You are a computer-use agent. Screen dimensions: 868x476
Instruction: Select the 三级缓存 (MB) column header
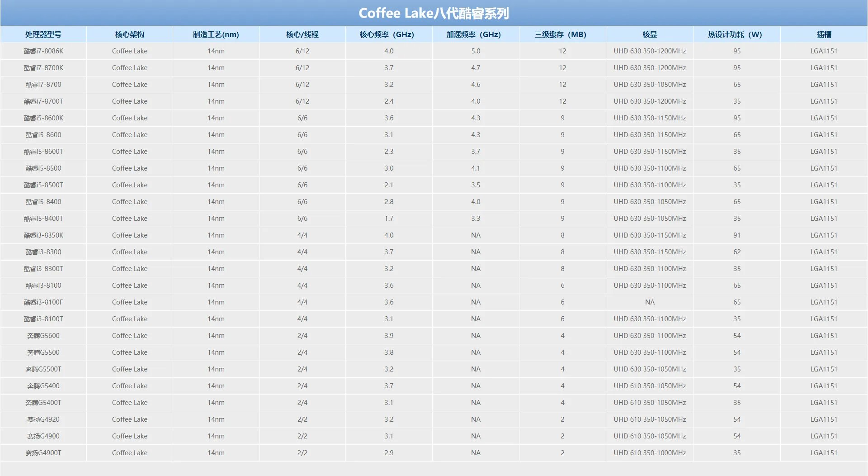(561, 34)
